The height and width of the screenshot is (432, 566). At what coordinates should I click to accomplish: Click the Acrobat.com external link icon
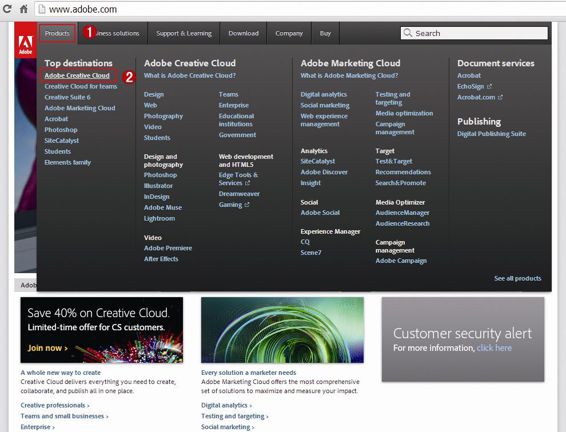[x=500, y=97]
